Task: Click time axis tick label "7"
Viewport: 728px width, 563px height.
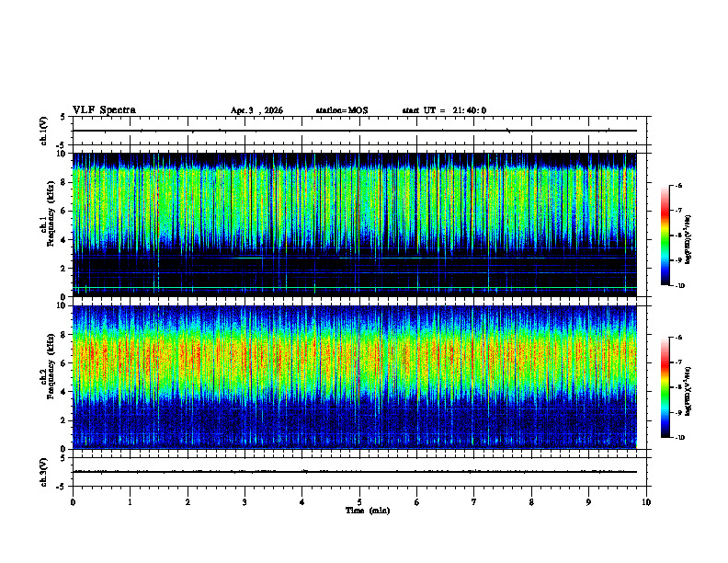Action: tap(474, 502)
